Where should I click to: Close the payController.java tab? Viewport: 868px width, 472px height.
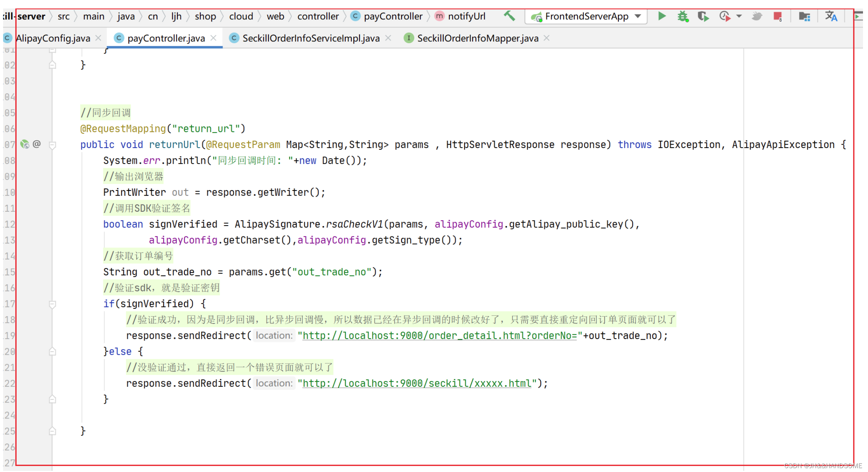point(213,38)
